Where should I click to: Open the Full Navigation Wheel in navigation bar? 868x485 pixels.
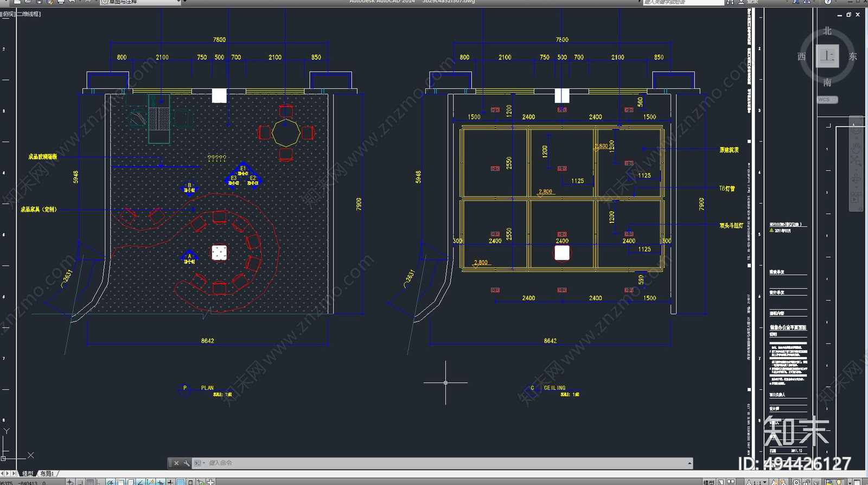(x=856, y=130)
